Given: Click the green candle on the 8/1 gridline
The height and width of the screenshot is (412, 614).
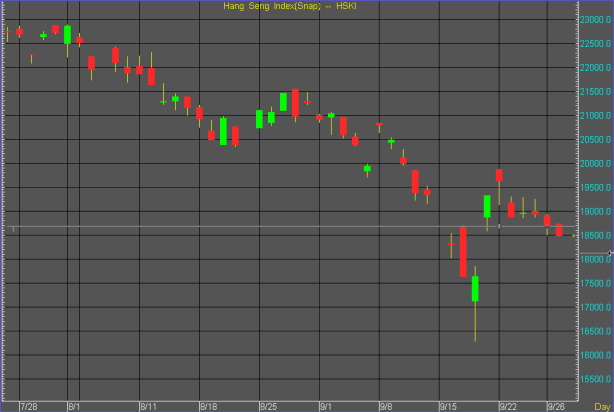Looking at the screenshot, I should coord(67,35).
